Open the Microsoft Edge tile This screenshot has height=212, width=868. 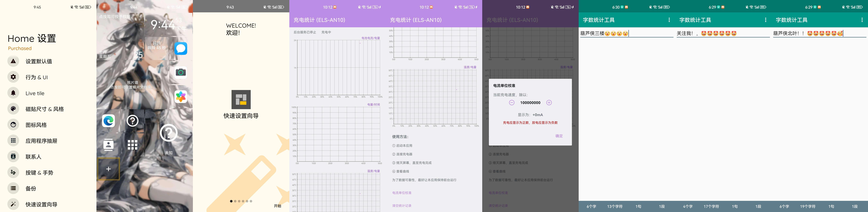click(x=108, y=120)
